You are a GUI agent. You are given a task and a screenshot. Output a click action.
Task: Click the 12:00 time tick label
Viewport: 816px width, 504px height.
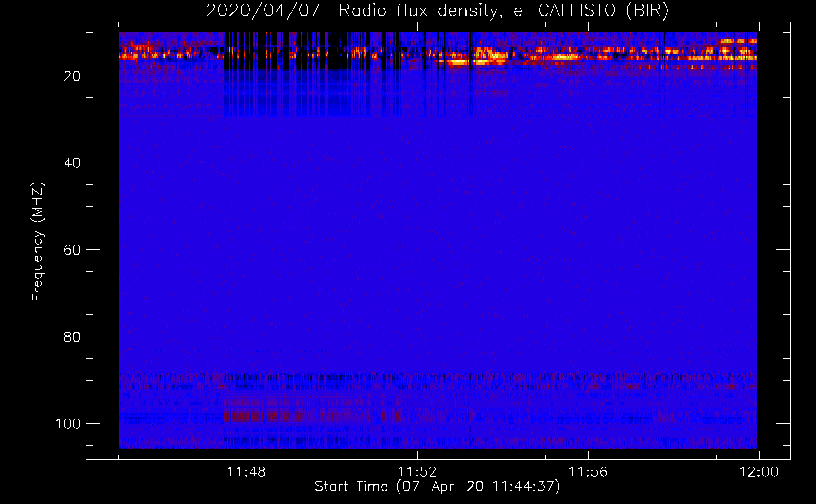point(759,472)
